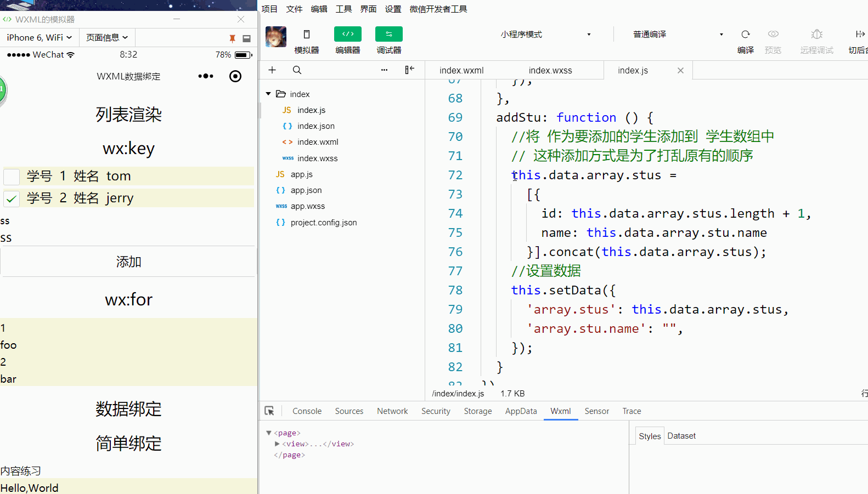This screenshot has width=868, height=494.
Task: Open index.wxml in the file tree
Action: coord(318,142)
